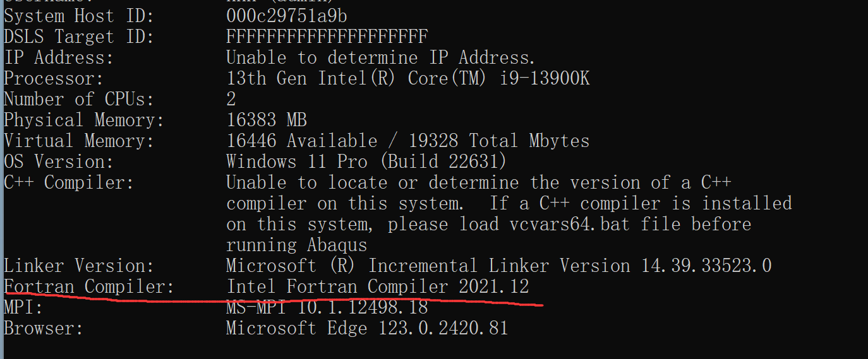
Task: Click the 'load vcvars64.bat' message line
Action: pos(488,224)
